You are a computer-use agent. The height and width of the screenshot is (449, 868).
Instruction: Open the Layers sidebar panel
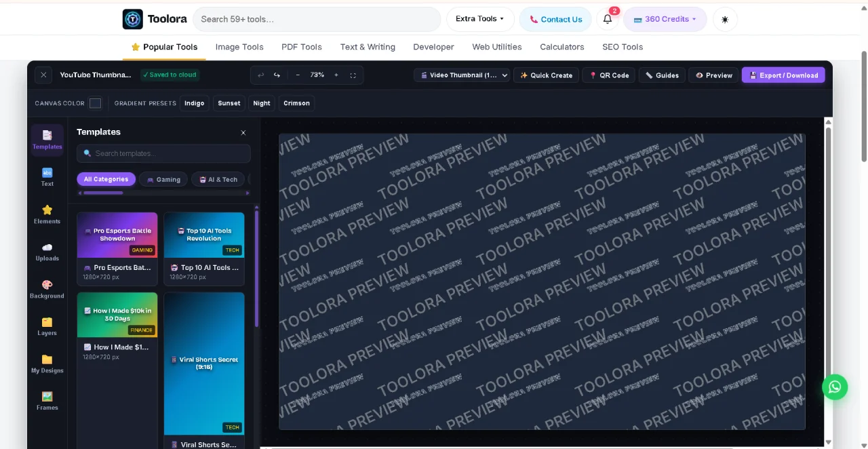point(47,326)
